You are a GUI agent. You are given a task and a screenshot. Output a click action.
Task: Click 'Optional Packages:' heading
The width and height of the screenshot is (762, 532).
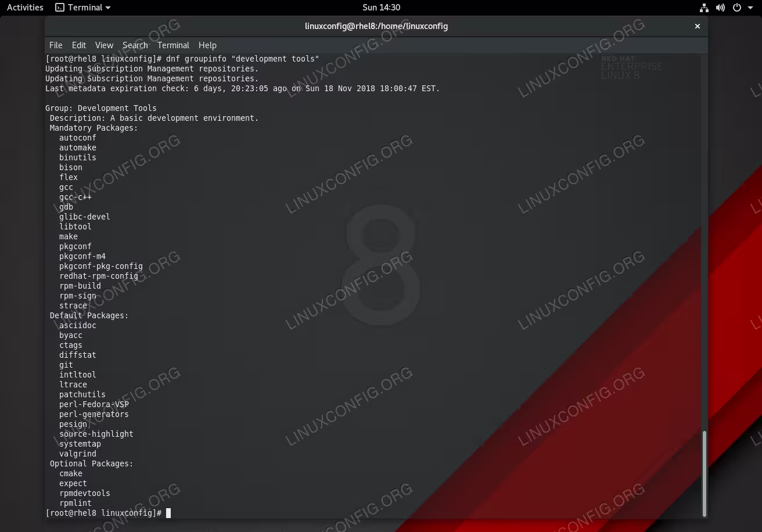click(92, 463)
